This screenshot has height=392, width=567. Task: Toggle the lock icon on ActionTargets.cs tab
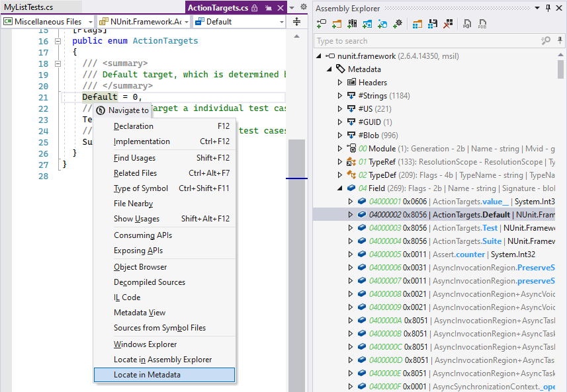(x=255, y=7)
